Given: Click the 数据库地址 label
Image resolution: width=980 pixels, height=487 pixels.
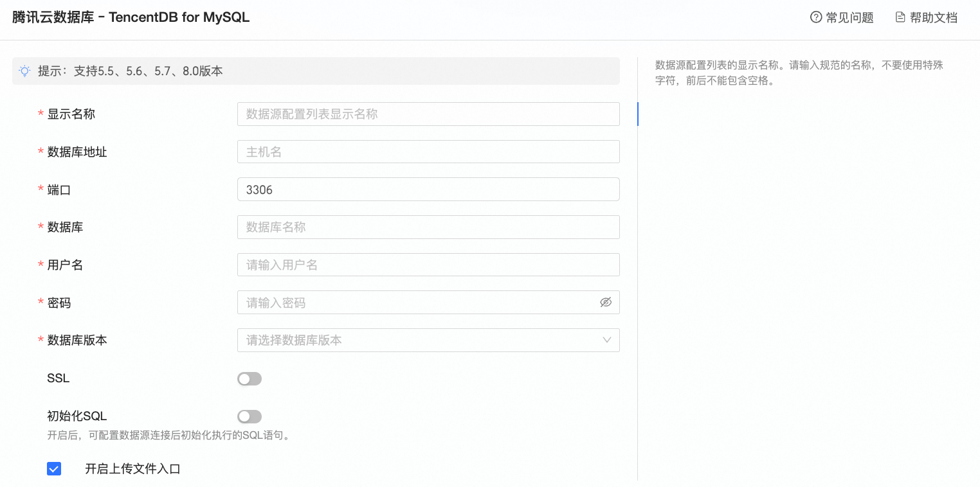Looking at the screenshot, I should 77,152.
